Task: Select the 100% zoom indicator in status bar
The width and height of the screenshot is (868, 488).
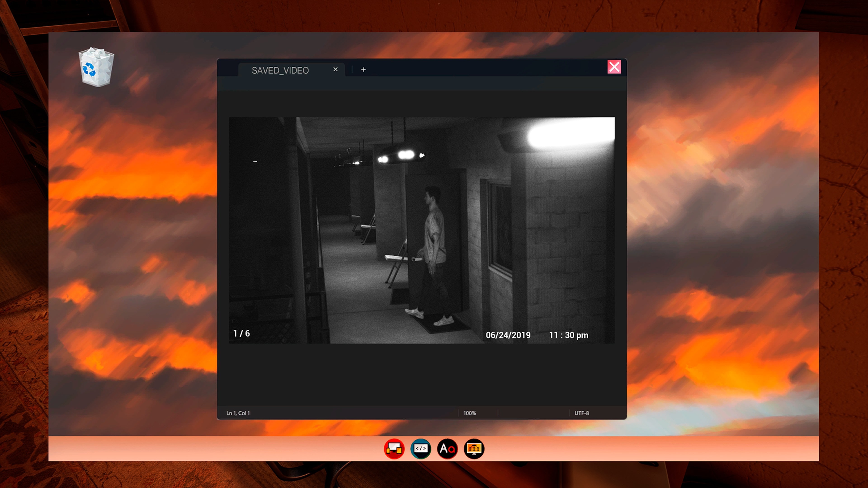Action: point(470,413)
